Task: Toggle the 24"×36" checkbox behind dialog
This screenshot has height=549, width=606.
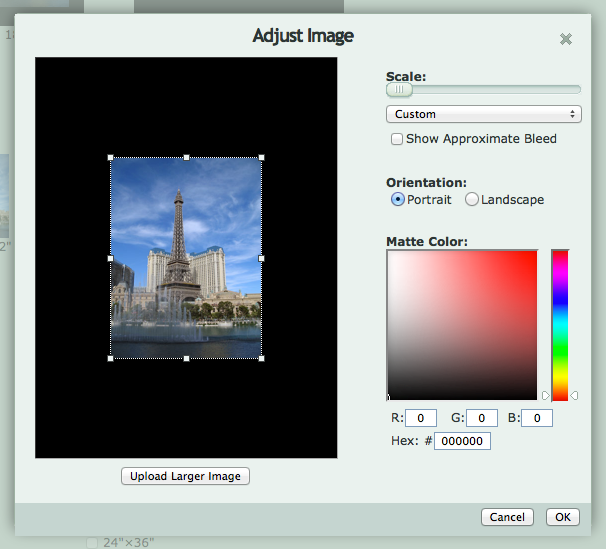Action: coord(92,542)
